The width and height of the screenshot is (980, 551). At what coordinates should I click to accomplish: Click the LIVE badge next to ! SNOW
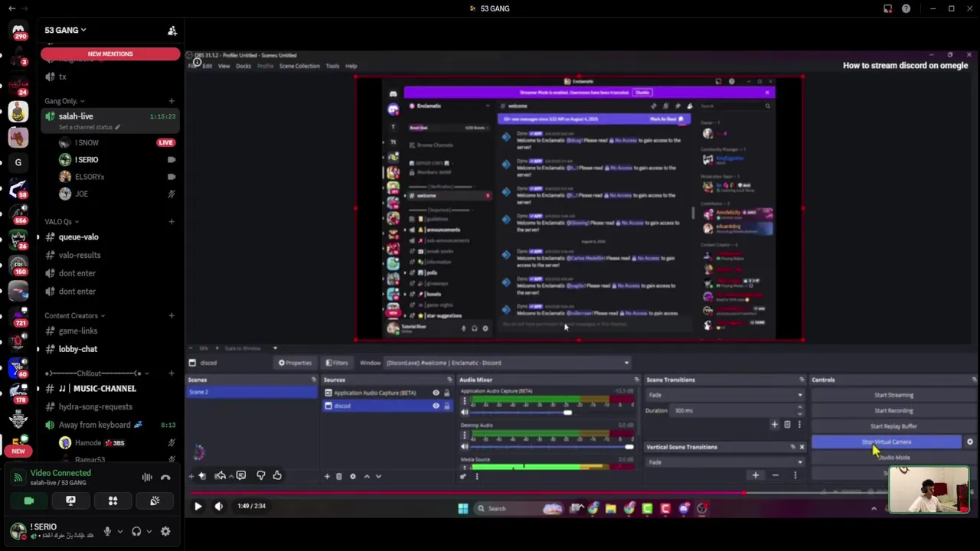(x=165, y=142)
